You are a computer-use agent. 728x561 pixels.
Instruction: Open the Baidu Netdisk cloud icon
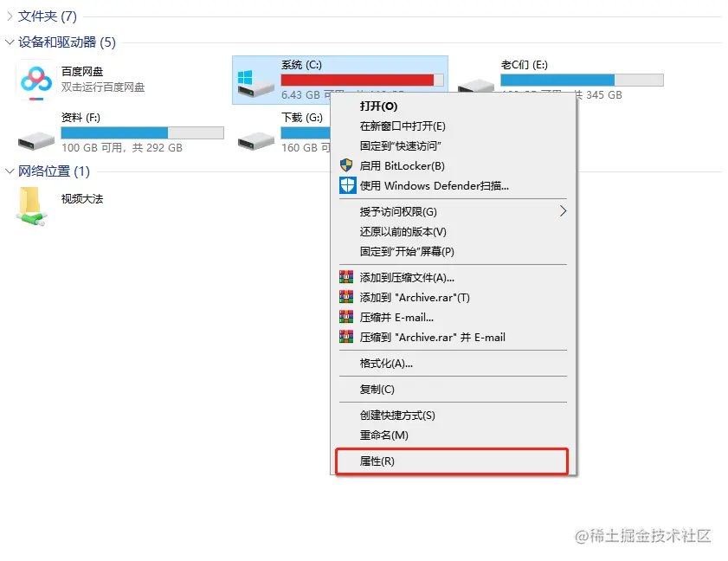[36, 81]
